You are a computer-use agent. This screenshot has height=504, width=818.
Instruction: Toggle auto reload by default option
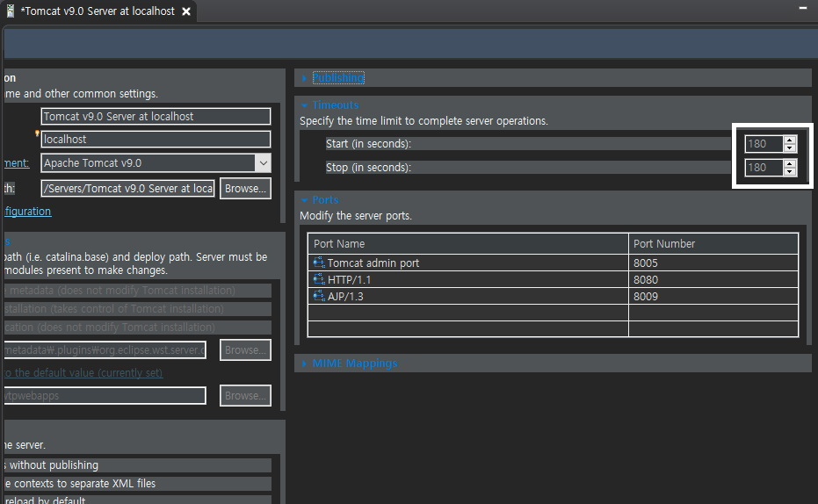click(138, 500)
